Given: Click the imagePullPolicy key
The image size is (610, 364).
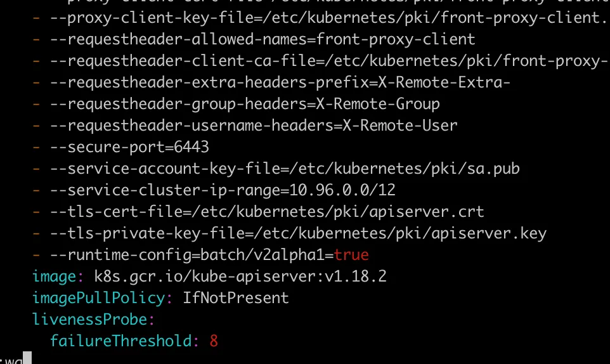Looking at the screenshot, I should click(x=99, y=298).
